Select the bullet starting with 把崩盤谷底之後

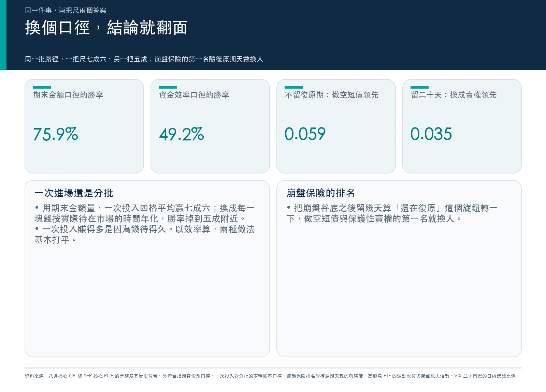pyautogui.click(x=392, y=213)
